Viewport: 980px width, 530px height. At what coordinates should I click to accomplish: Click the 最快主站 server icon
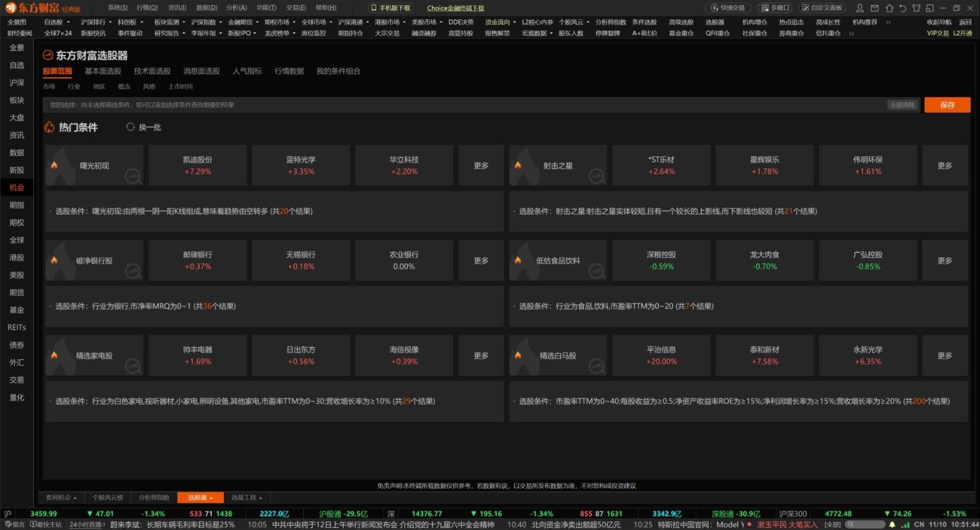coord(33,524)
